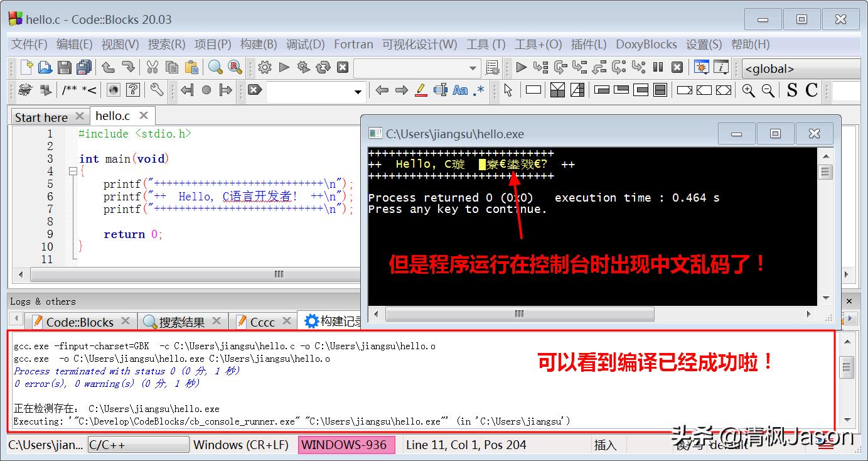Viewport: 868px width, 461px height.
Task: Open Replace with the magnifier-R icon
Action: tap(235, 67)
